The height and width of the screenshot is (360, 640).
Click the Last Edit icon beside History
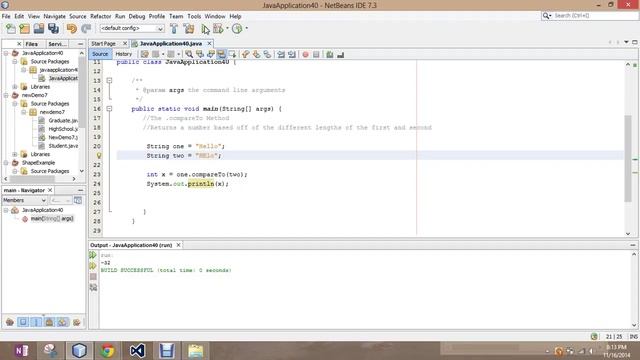[x=144, y=54]
